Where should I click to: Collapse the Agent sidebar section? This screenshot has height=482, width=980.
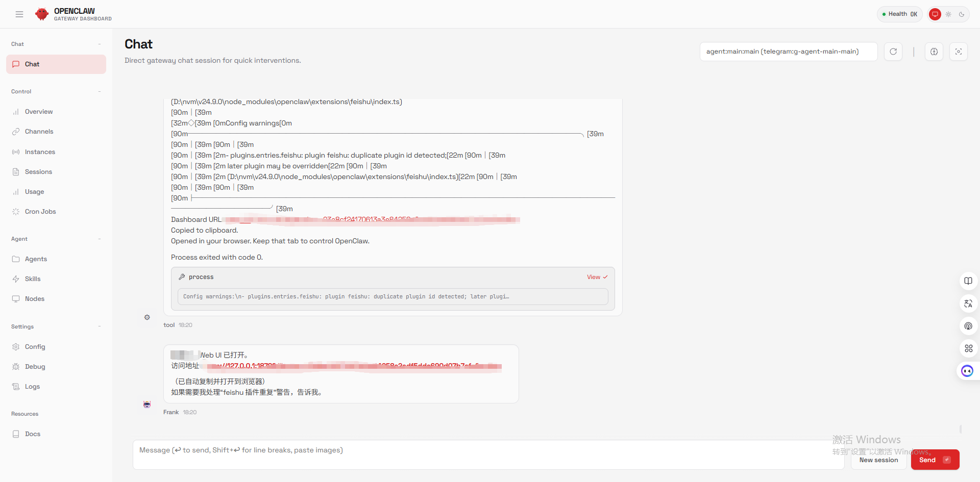pyautogui.click(x=100, y=239)
